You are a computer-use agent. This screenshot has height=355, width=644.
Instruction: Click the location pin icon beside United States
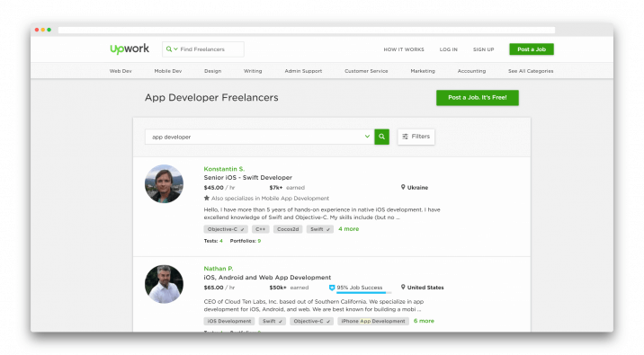point(403,288)
